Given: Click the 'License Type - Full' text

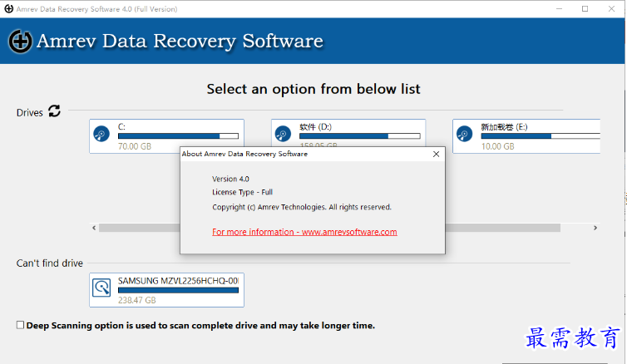Looking at the screenshot, I should (242, 192).
